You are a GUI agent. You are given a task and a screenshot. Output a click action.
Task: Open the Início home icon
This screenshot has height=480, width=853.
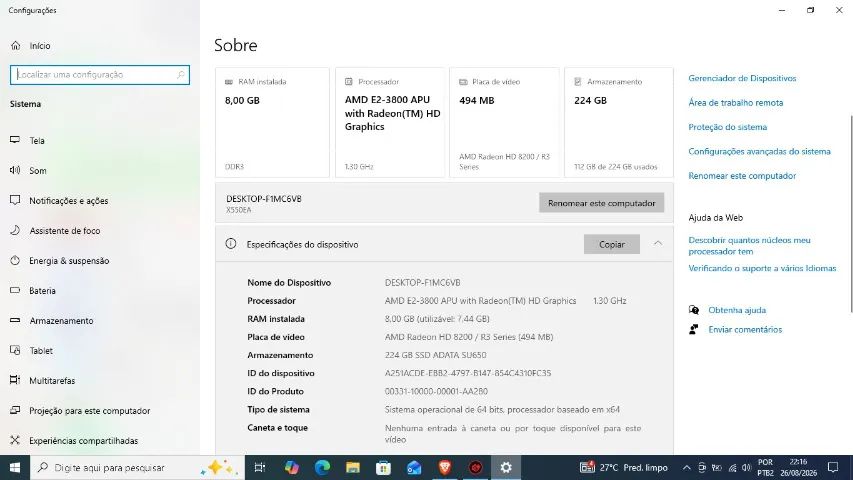point(15,46)
